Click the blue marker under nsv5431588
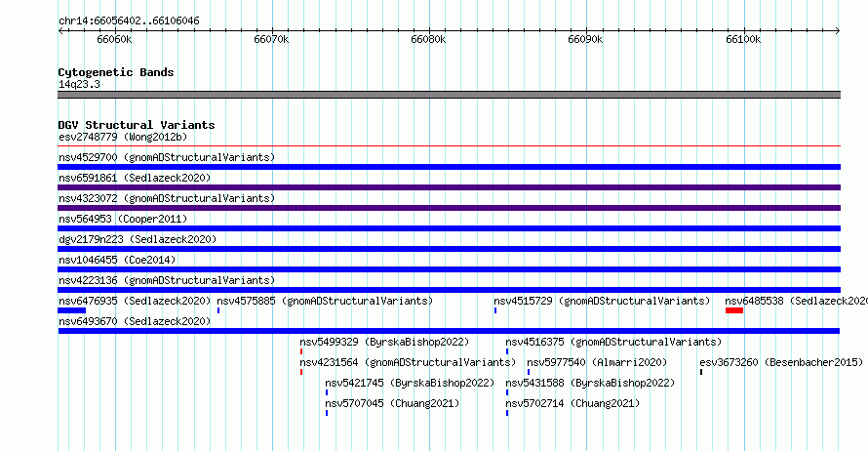The image size is (868, 451). 507,392
